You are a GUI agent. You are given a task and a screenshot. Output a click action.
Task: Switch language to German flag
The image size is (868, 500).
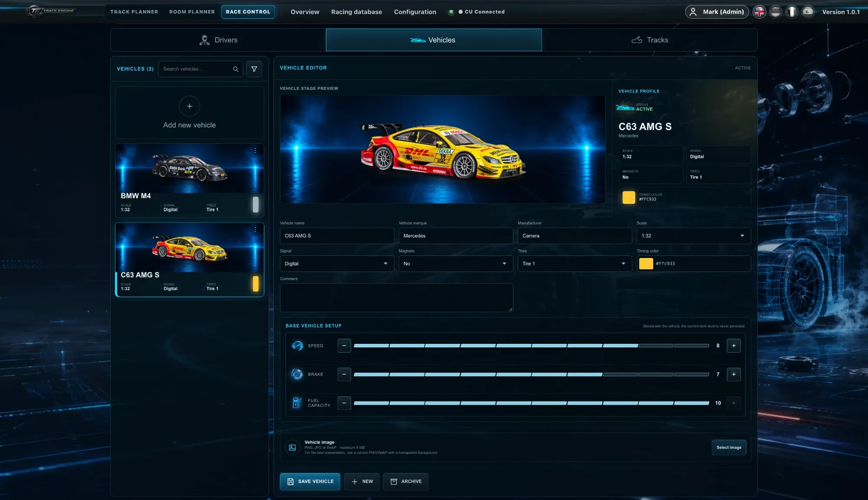coord(776,12)
